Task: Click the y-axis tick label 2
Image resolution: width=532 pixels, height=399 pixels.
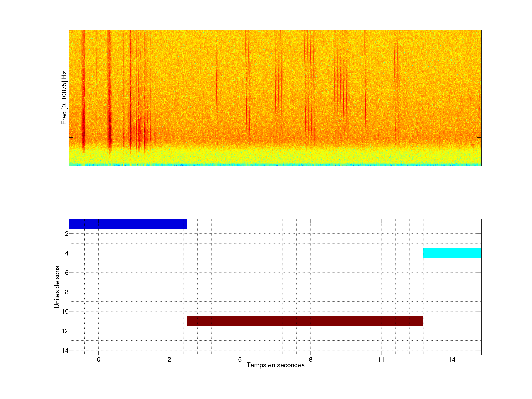Action: (x=67, y=234)
